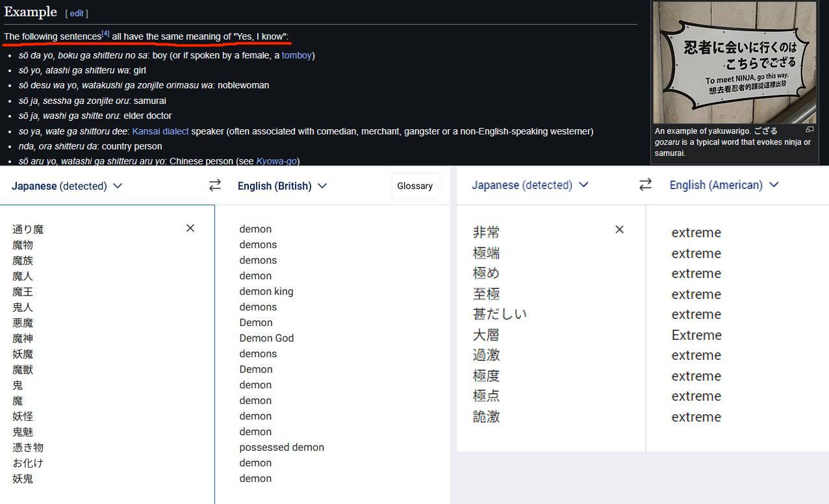Open citation footnote 4
Screen dimensions: 829x504
pyautogui.click(x=105, y=34)
